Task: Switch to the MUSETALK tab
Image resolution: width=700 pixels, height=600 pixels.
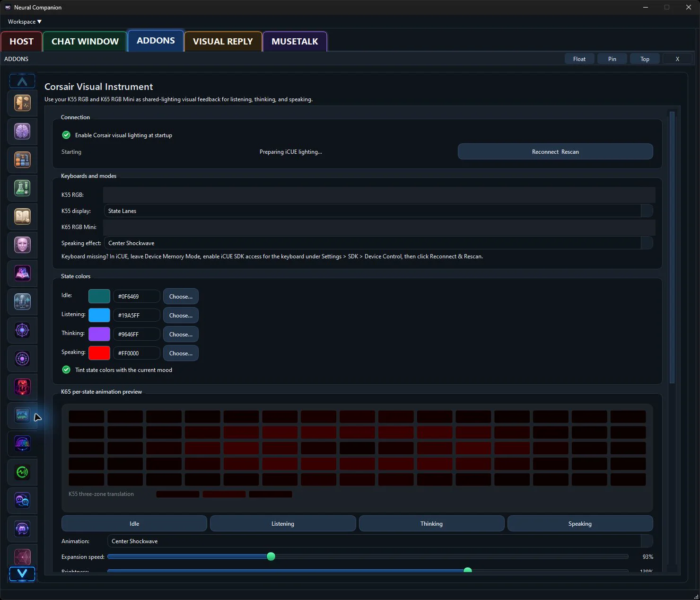Action: click(295, 42)
